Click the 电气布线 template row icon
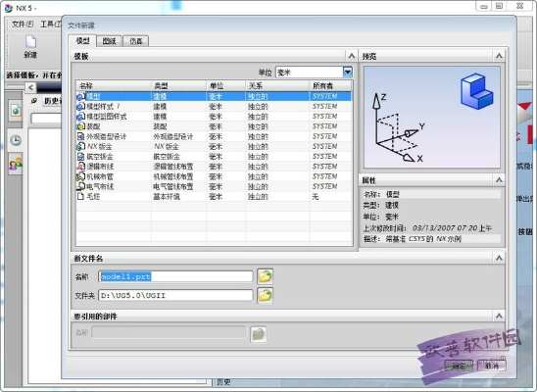 tap(80, 186)
